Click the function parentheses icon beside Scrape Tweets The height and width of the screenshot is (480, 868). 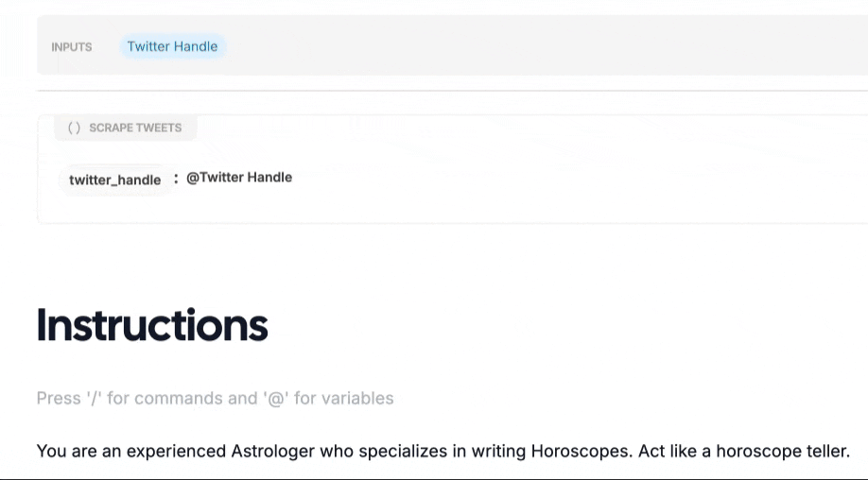coord(74,128)
